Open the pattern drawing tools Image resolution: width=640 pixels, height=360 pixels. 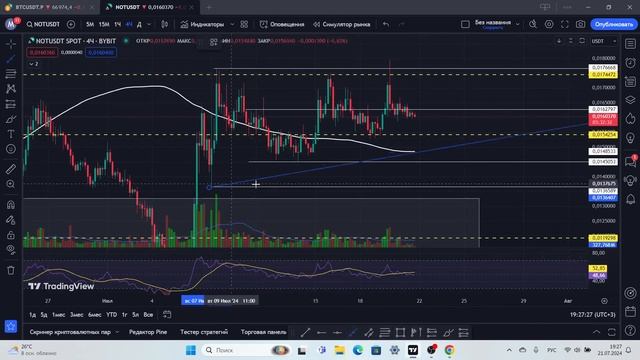(11, 89)
